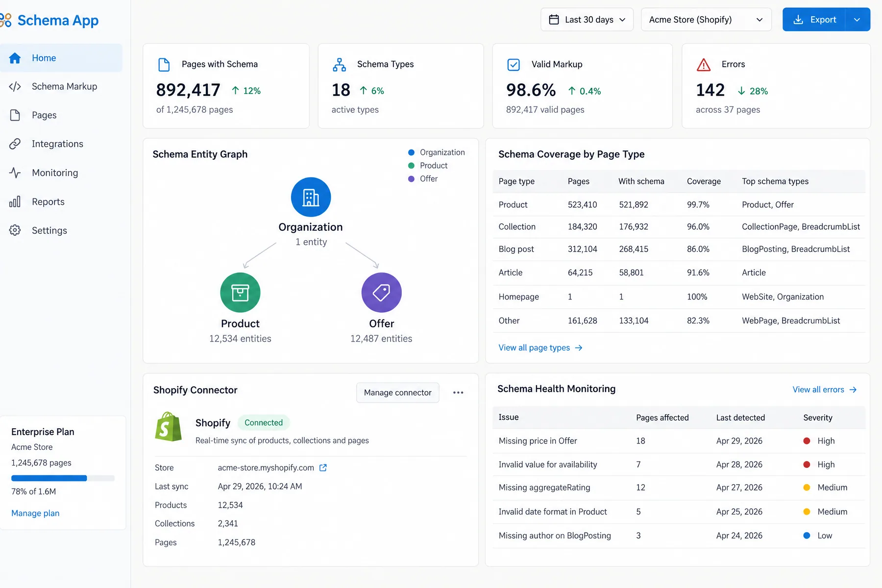The height and width of the screenshot is (588, 882).
Task: Open Schema Markup in the sidebar
Action: point(61,87)
